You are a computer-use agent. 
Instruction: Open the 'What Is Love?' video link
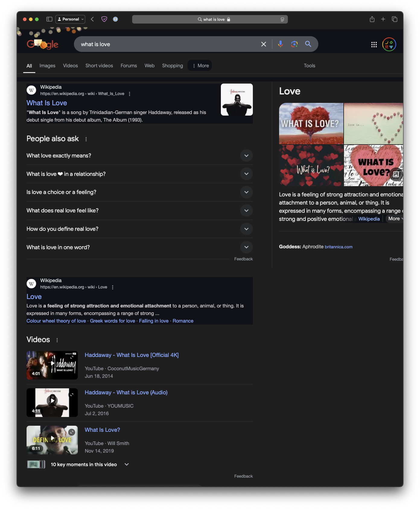[x=102, y=430]
